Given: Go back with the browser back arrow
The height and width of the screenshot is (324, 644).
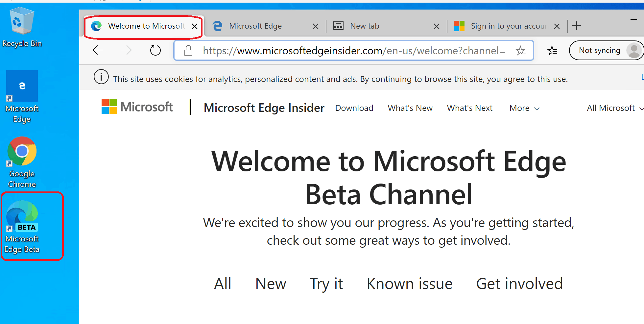Looking at the screenshot, I should click(98, 50).
